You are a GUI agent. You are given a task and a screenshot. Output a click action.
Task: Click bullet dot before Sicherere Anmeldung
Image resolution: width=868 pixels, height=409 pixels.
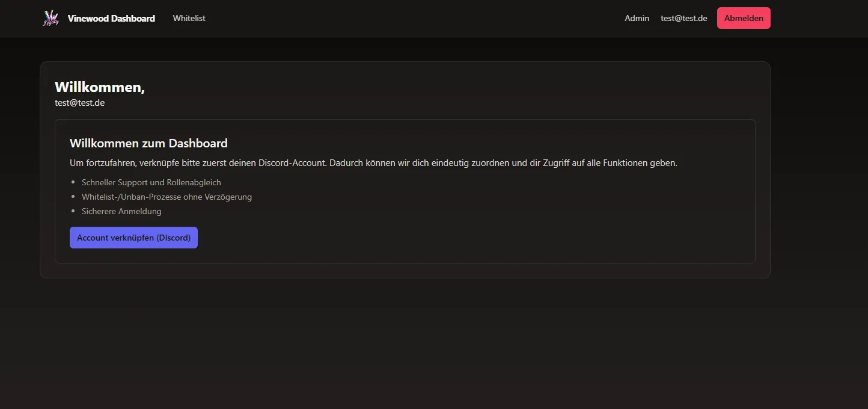tap(73, 211)
